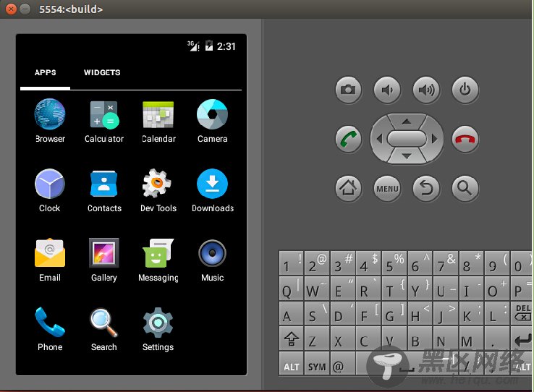Click the green call button
This screenshot has height=392, width=534.
pyautogui.click(x=348, y=139)
